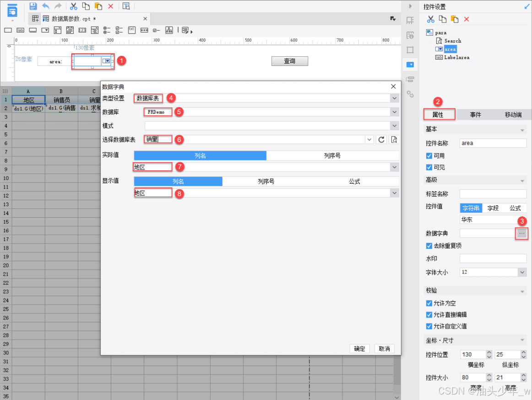Close the 数据字典 dialog

coord(393,86)
